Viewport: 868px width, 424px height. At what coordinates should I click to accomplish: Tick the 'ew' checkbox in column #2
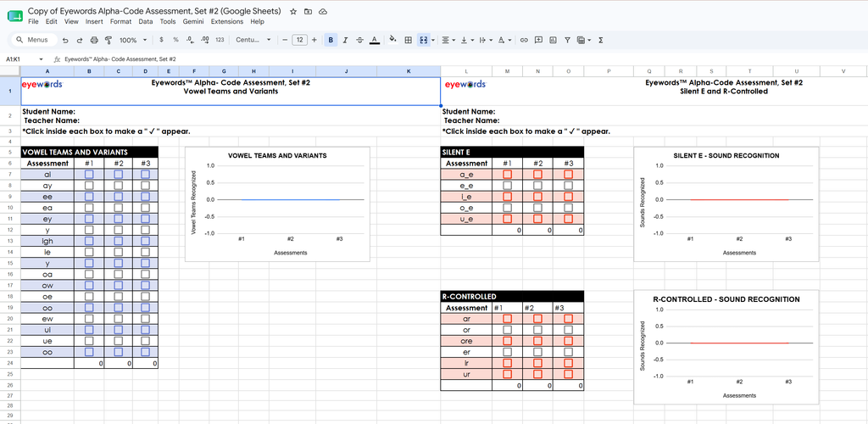pyautogui.click(x=119, y=318)
